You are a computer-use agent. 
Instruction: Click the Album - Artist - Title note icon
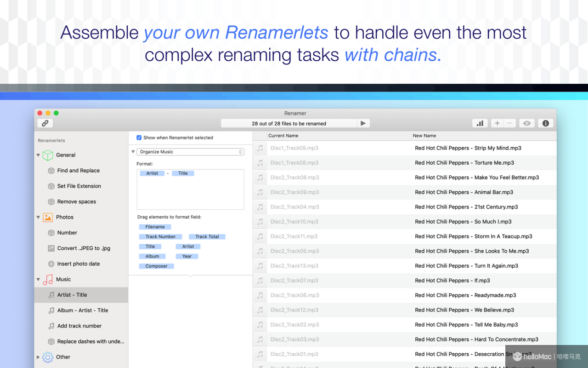click(51, 310)
